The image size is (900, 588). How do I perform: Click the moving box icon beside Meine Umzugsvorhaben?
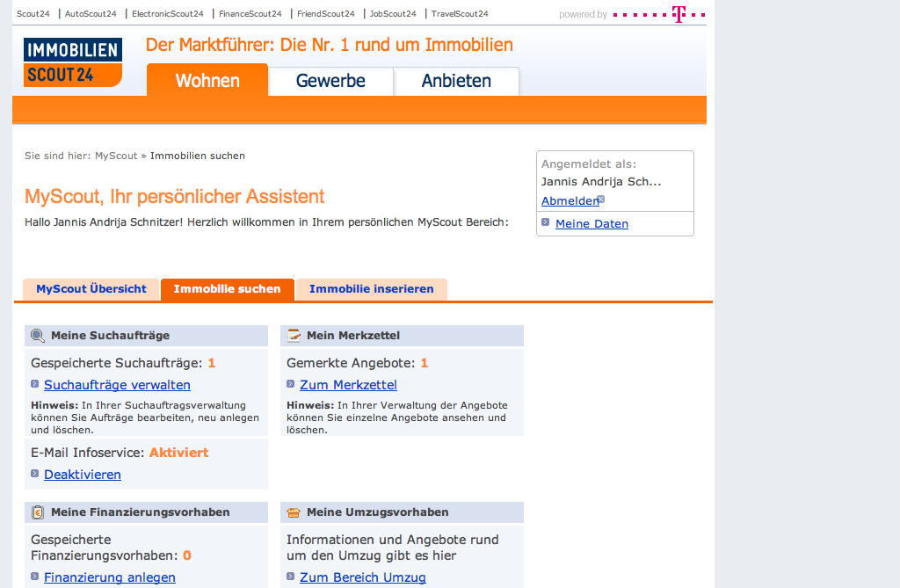click(294, 512)
